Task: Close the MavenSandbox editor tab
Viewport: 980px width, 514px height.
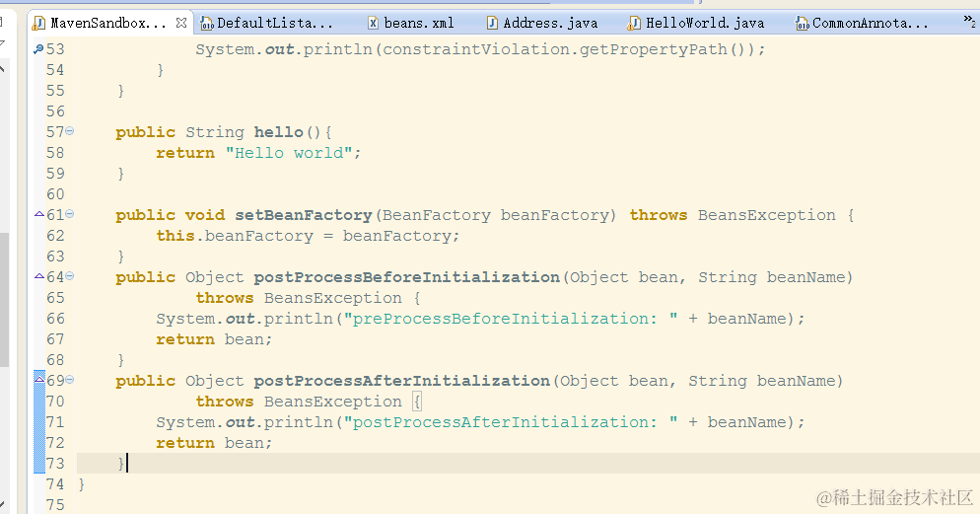Action: click(x=181, y=23)
